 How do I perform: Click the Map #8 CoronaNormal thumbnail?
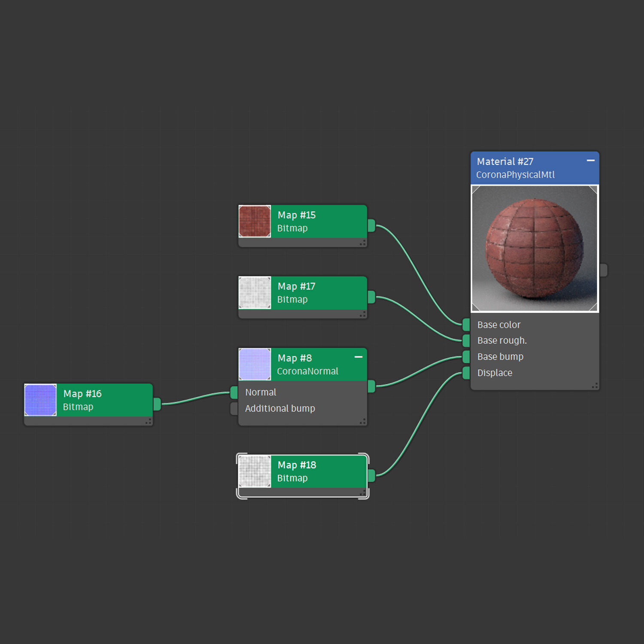coord(255,364)
